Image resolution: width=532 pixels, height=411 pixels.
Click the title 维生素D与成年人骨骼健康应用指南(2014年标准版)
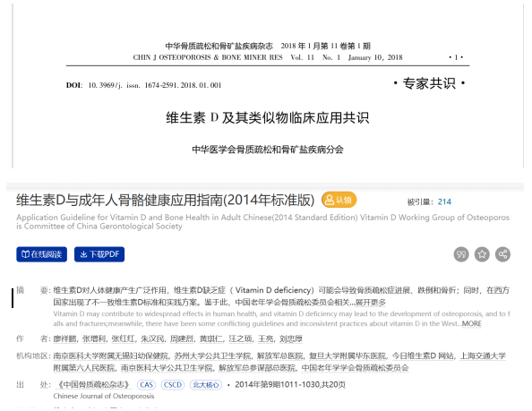166,200
